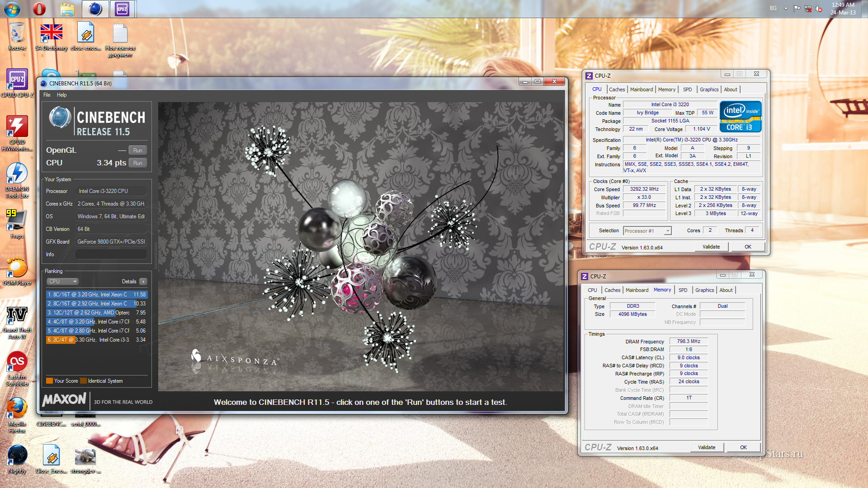Click the muted volume tray icon
This screenshot has width=868, height=488.
tap(819, 9)
